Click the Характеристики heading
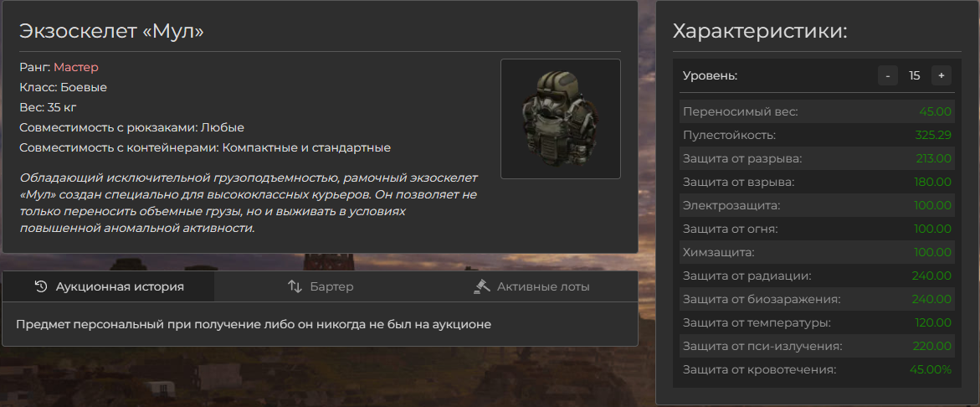This screenshot has height=407, width=980. (x=760, y=31)
